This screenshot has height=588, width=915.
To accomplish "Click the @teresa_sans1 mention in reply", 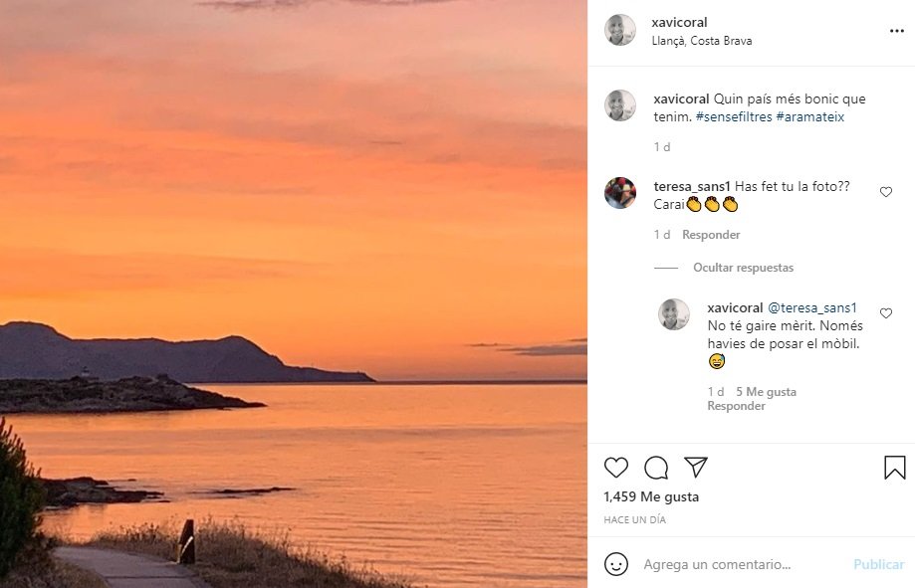I will (811, 308).
